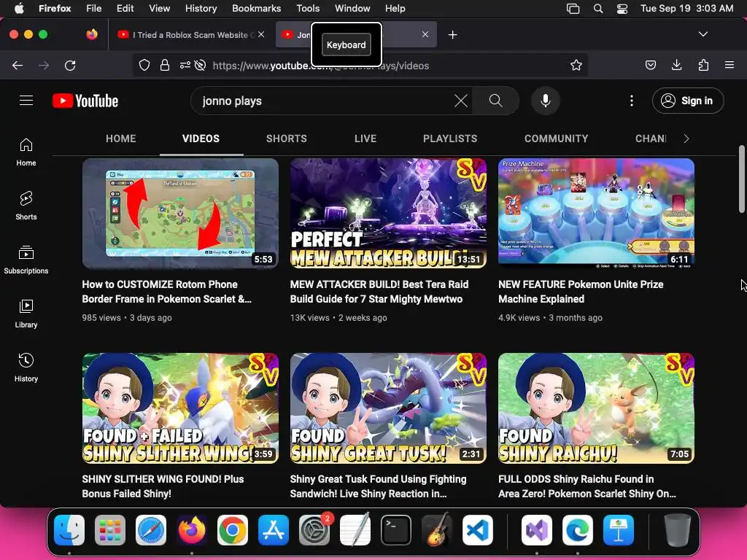747x560 pixels.
Task: Play the Prize Machine thumbnail video
Action: click(x=597, y=214)
